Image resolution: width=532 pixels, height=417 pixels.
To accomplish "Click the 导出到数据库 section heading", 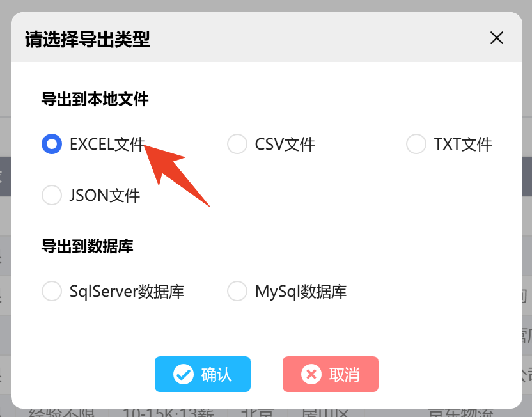I will 87,246.
